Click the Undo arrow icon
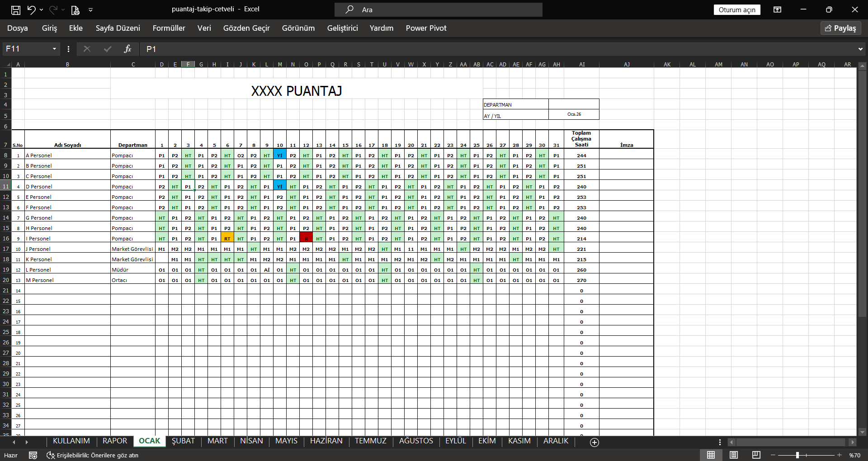The width and height of the screenshot is (868, 461). [x=31, y=9]
